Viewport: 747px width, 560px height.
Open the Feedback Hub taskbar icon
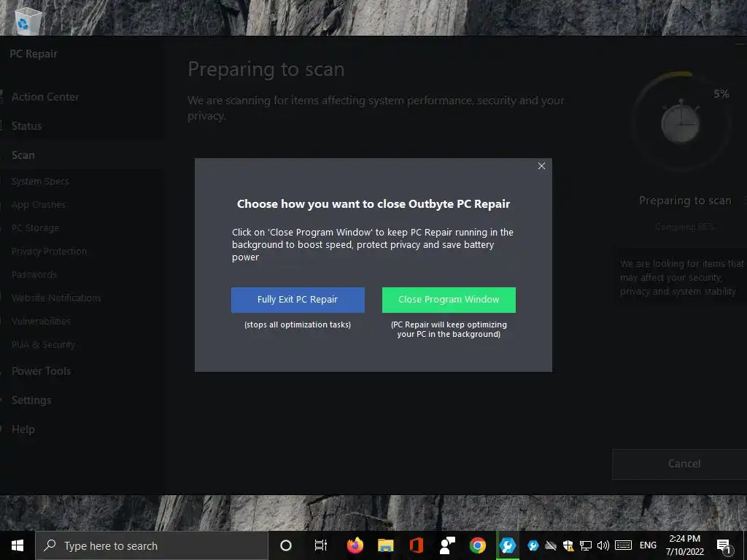point(447,545)
